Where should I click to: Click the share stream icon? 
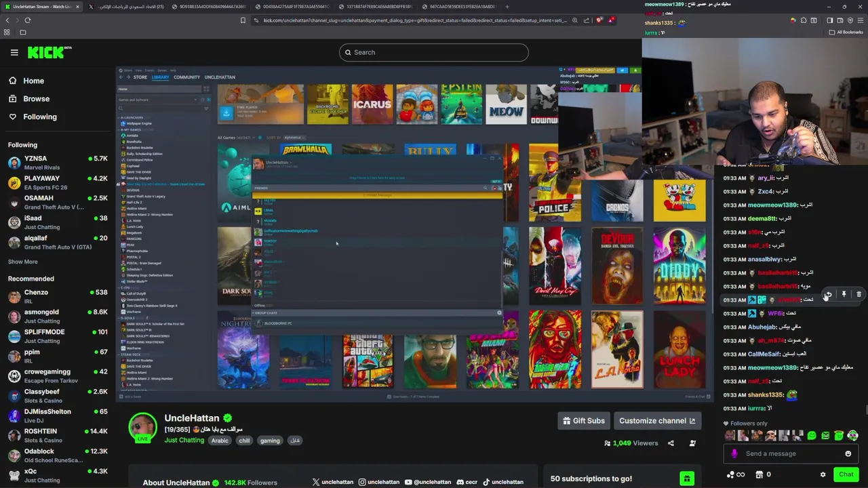point(671,443)
